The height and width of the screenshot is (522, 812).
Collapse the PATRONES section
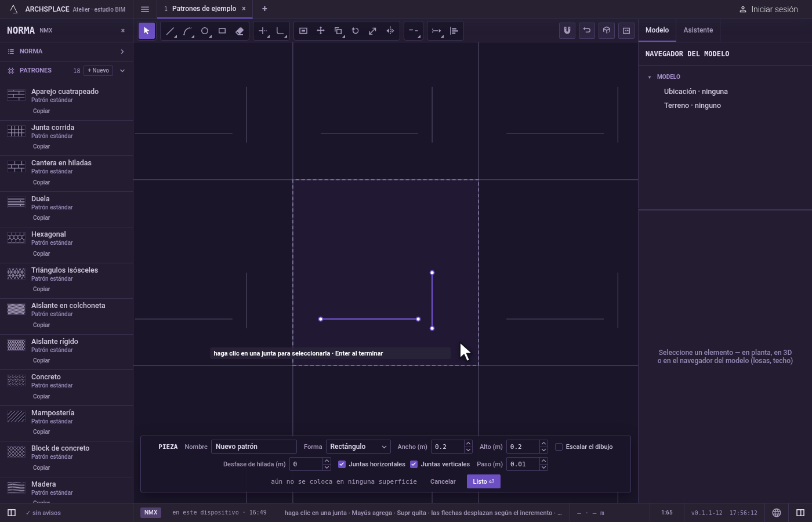(122, 71)
